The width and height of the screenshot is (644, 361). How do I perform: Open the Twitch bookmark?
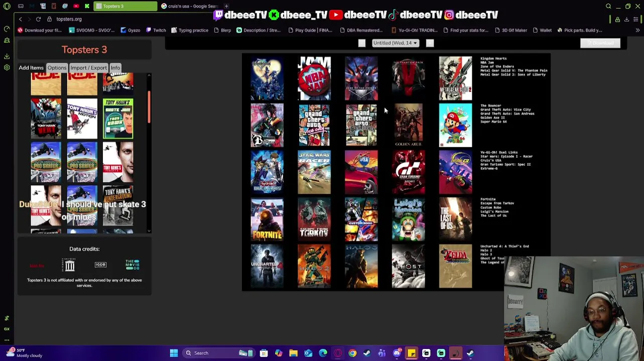(156, 30)
